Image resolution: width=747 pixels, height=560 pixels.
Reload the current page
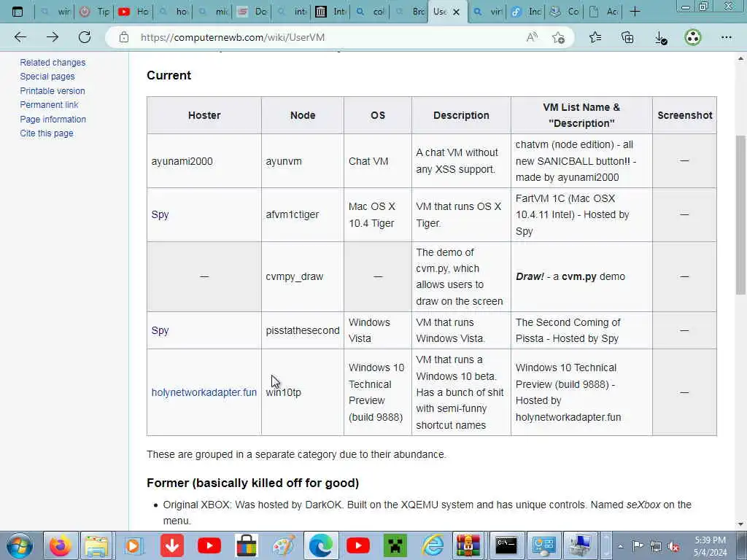[x=85, y=37]
